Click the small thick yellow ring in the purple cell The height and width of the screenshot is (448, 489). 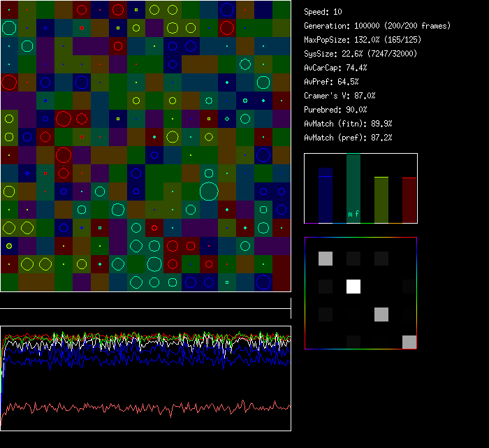click(9, 246)
